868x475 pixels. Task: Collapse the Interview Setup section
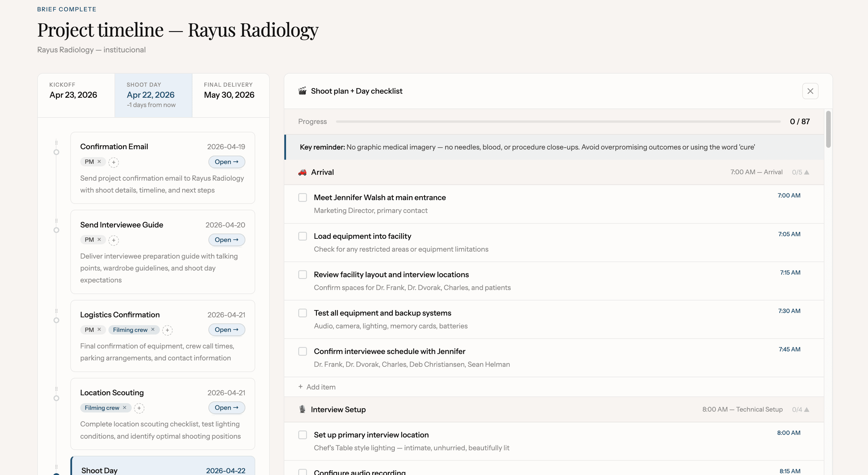[x=806, y=410]
